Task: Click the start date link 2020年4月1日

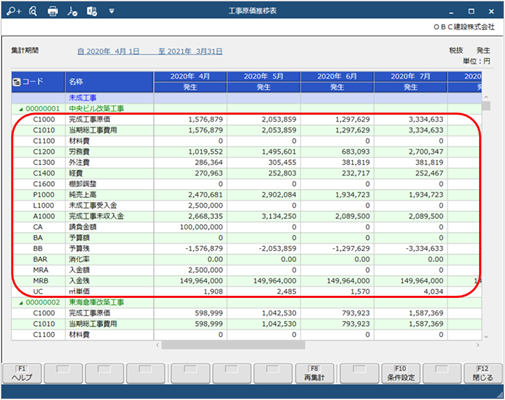Action: (108, 51)
